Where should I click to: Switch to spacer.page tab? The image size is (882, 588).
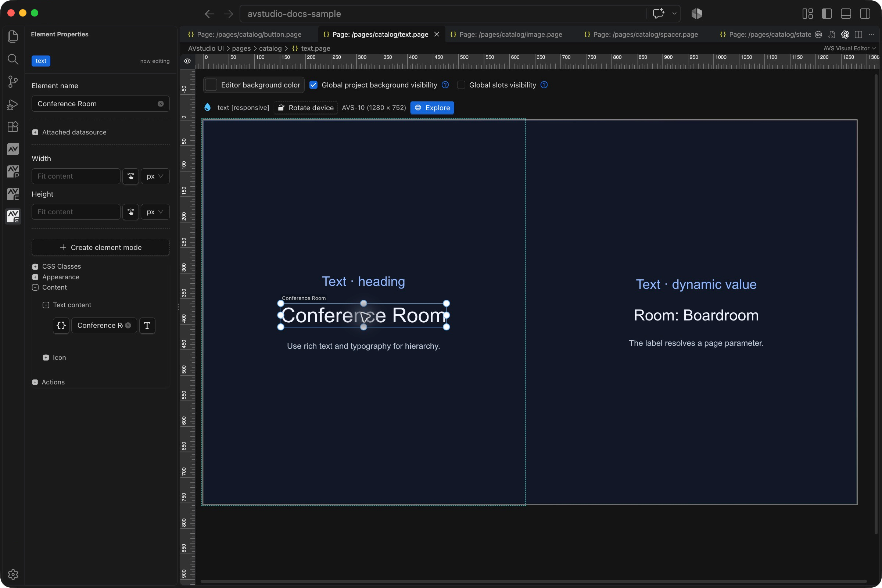pos(645,35)
